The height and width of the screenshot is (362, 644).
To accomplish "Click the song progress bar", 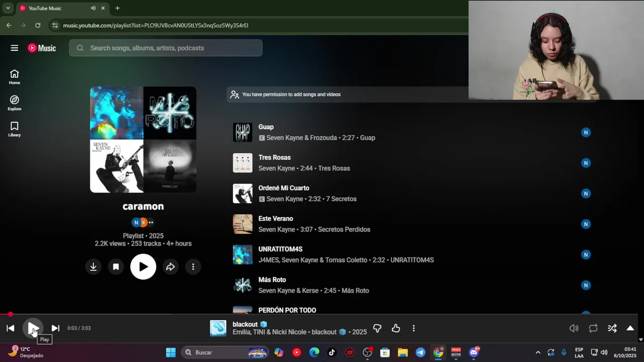I will pyautogui.click(x=319, y=315).
